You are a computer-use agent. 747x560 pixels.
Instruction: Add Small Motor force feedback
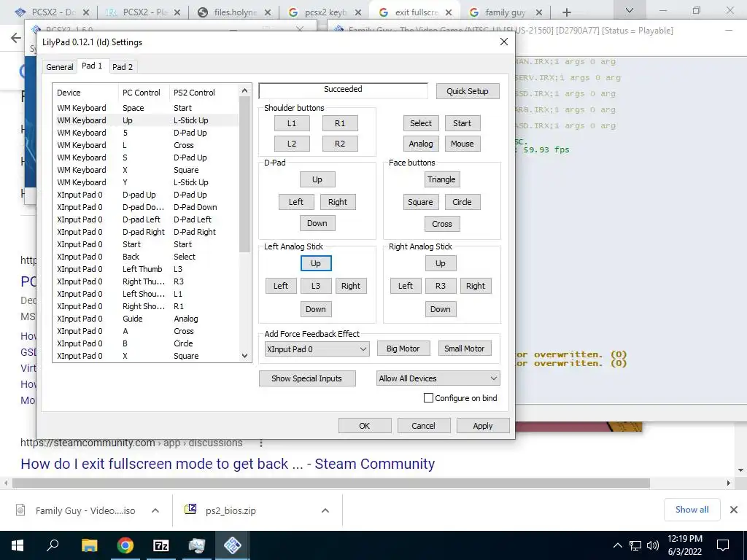coord(465,349)
